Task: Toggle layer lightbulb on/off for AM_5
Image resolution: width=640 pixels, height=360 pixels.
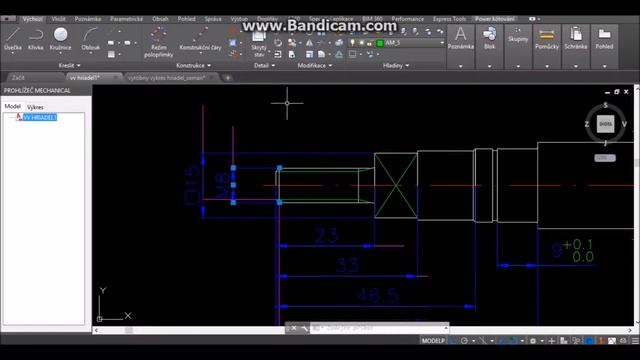Action: click(353, 42)
